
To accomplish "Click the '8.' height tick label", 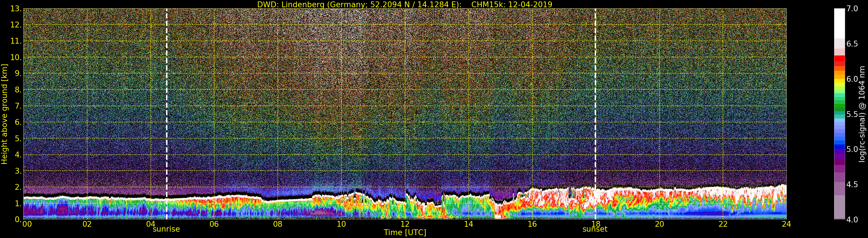I will point(18,90).
